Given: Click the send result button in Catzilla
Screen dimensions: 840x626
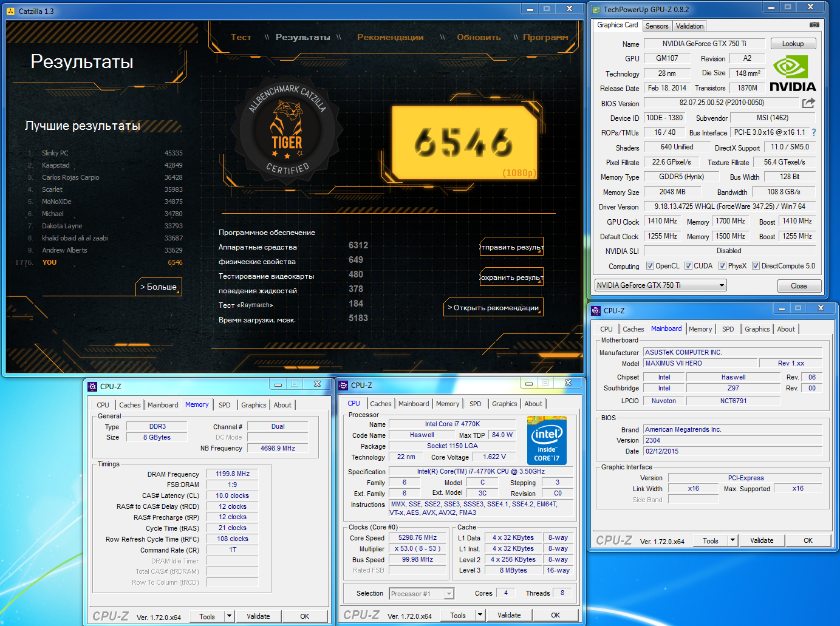Looking at the screenshot, I should coord(511,247).
